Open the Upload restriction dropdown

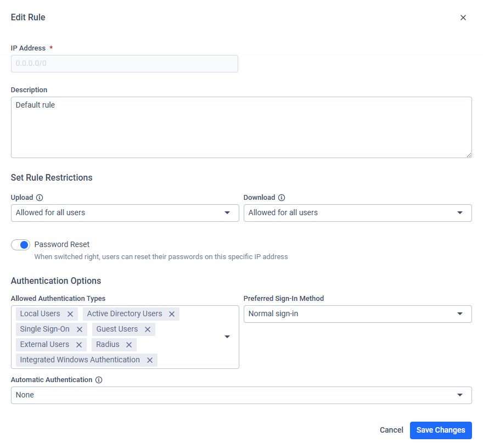click(125, 213)
